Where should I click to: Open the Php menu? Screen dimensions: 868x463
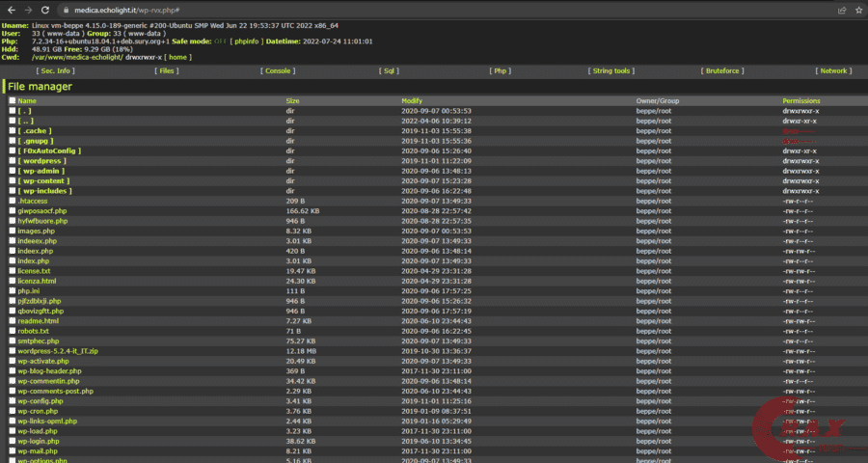[500, 70]
